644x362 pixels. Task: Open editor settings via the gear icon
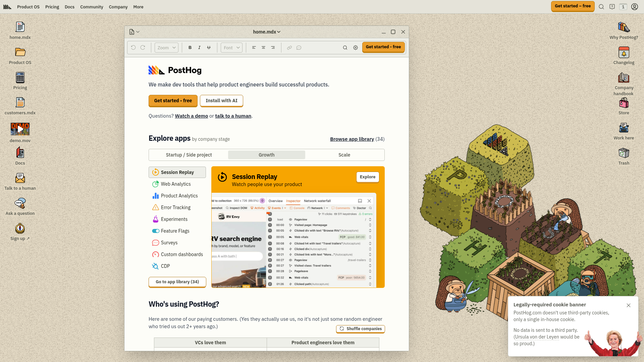356,47
